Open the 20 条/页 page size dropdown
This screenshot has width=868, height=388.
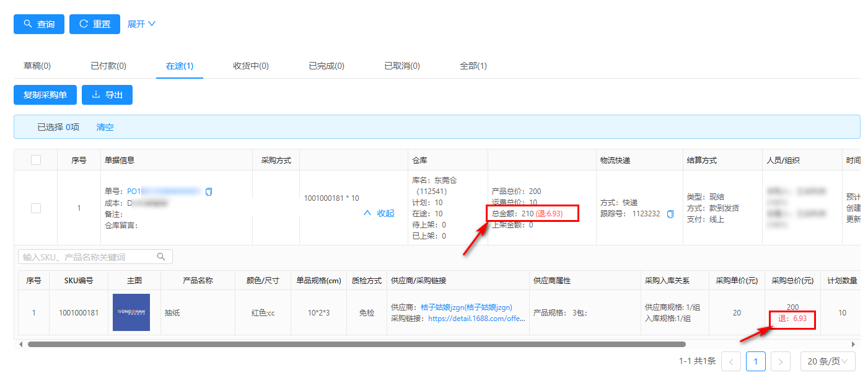tap(828, 361)
